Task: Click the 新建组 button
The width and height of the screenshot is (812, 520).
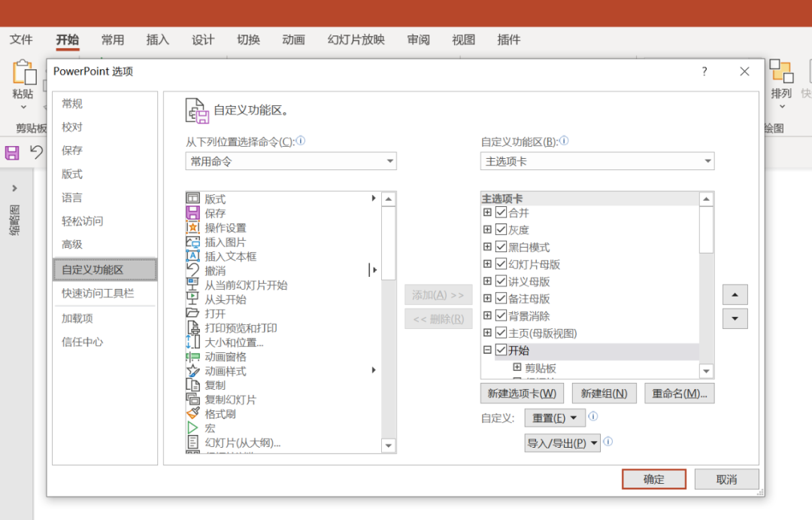Action: point(604,394)
